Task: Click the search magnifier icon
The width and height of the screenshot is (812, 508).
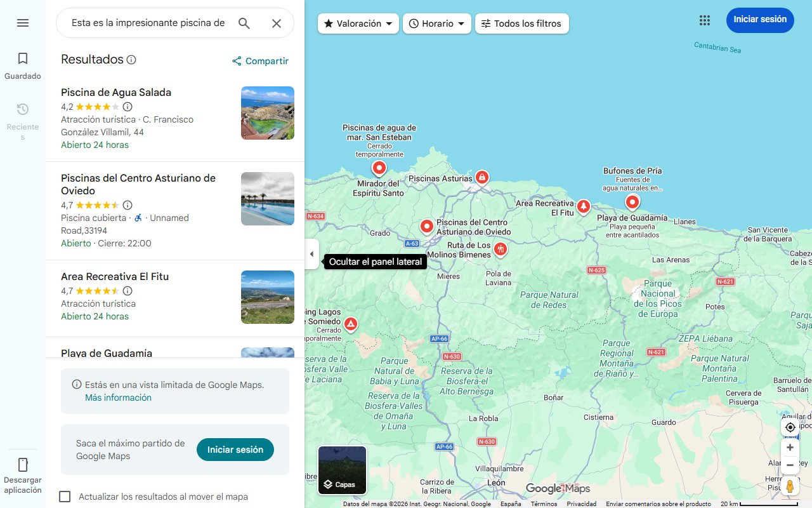Action: coord(244,23)
